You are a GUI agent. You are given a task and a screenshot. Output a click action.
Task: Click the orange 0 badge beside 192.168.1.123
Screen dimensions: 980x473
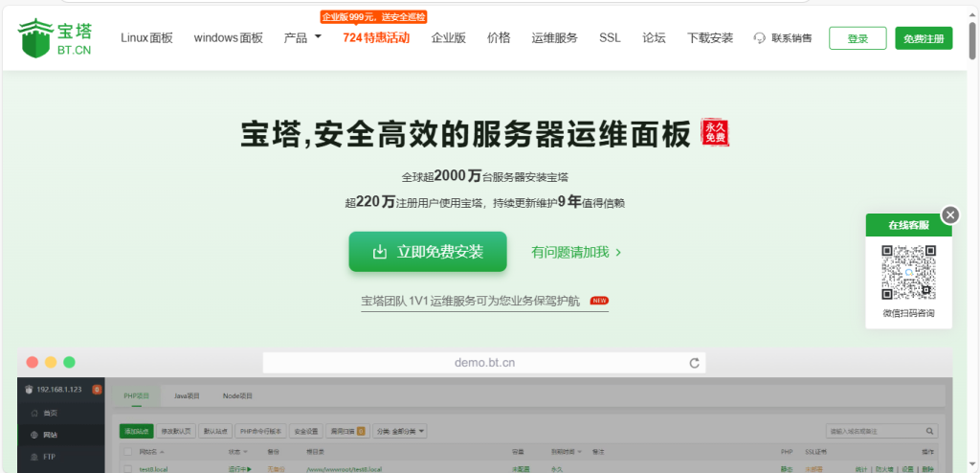click(x=97, y=389)
